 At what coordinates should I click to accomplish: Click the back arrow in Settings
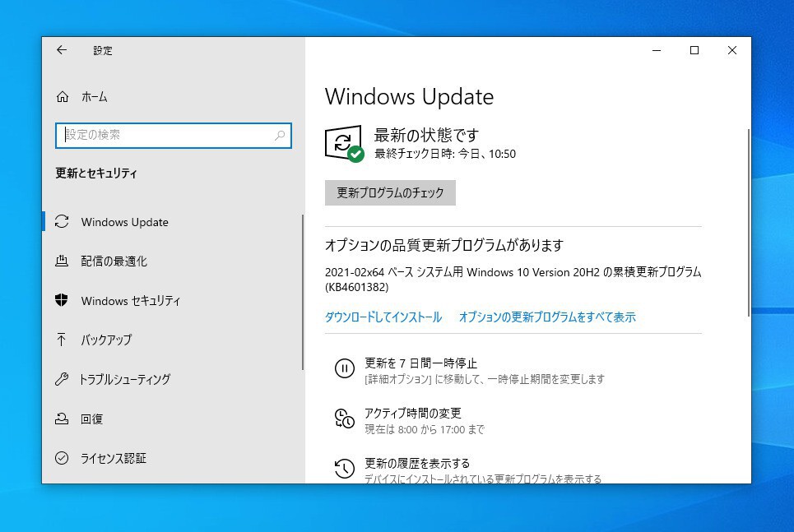[62, 49]
